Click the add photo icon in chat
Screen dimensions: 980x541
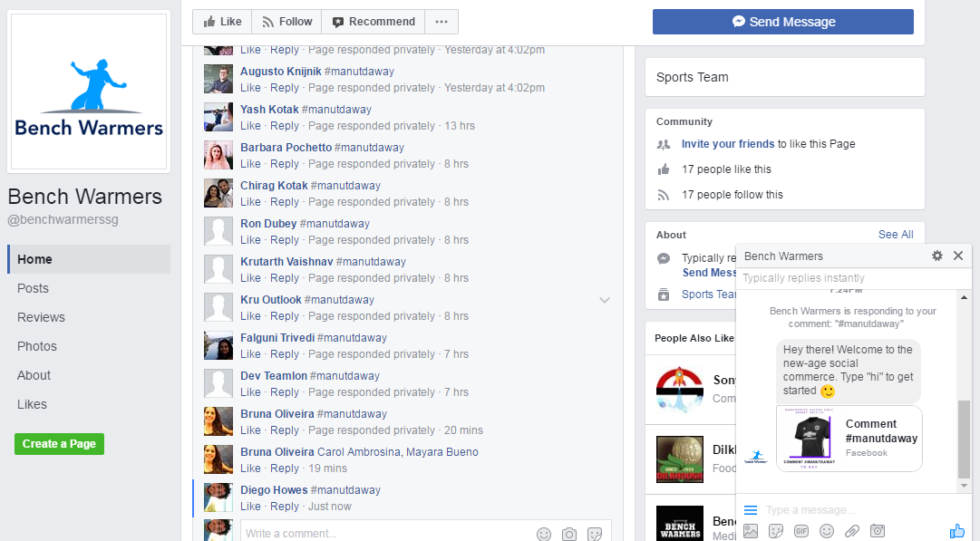point(751,531)
